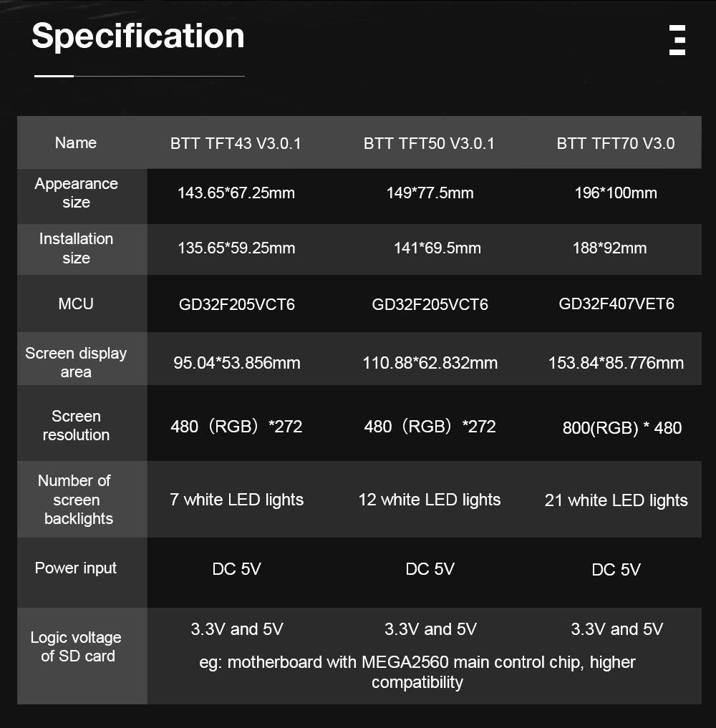Select the GD32F407VET6 MCU value
This screenshot has width=716, height=728.
[616, 304]
